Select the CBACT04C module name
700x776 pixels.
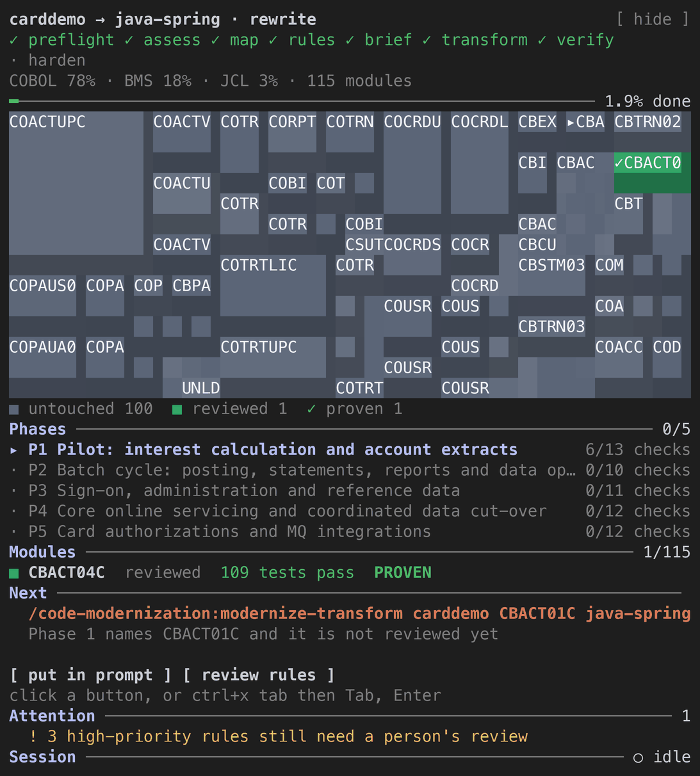pos(67,572)
